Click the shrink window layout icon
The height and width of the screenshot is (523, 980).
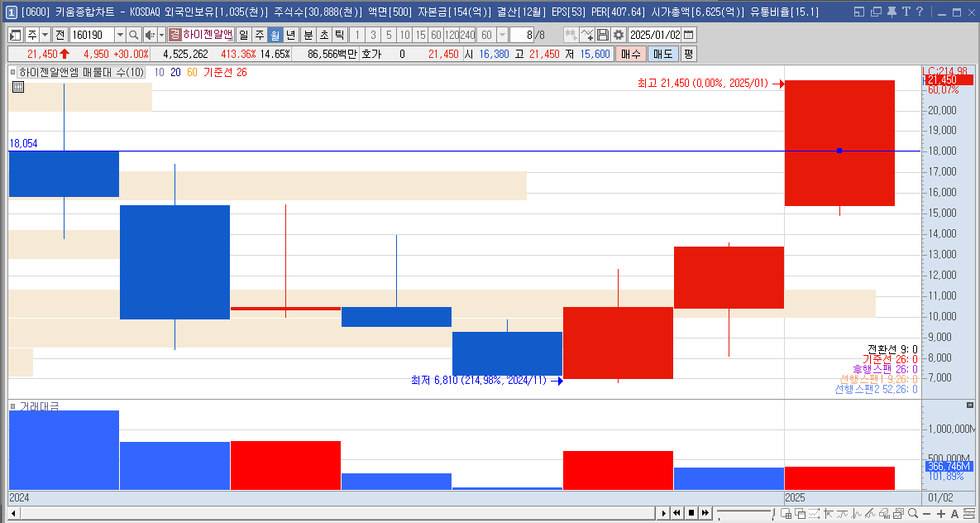pos(858,12)
